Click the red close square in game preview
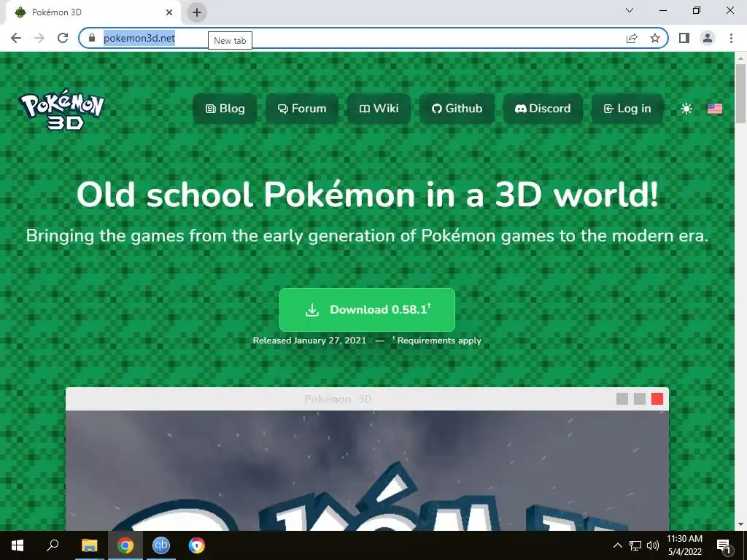Screen dimensions: 747x560 657,399
